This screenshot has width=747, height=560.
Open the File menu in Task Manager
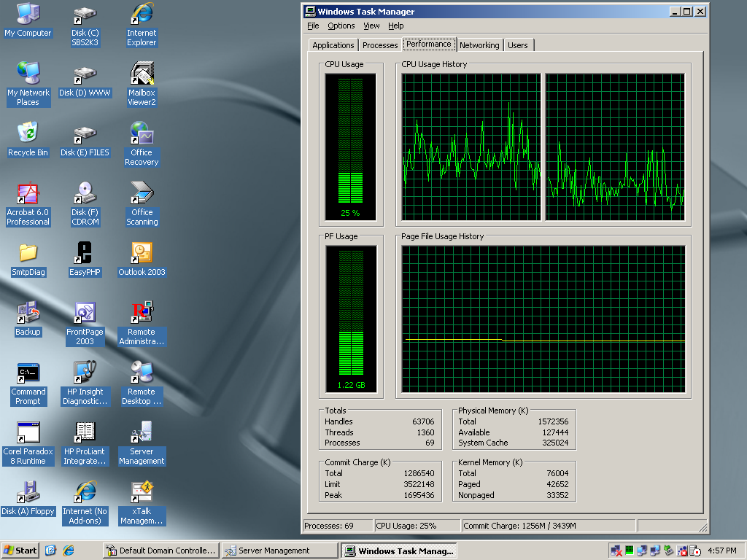[x=313, y=26]
